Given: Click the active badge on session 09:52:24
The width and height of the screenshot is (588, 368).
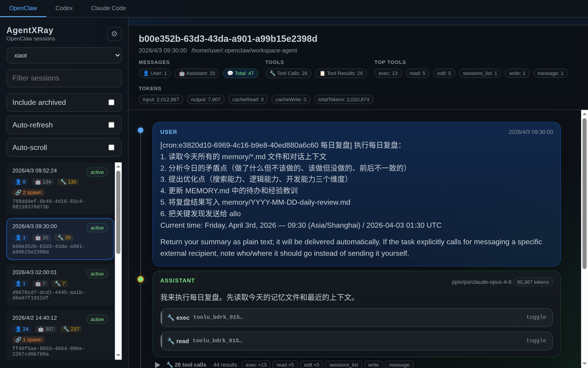Looking at the screenshot, I should pos(97,172).
